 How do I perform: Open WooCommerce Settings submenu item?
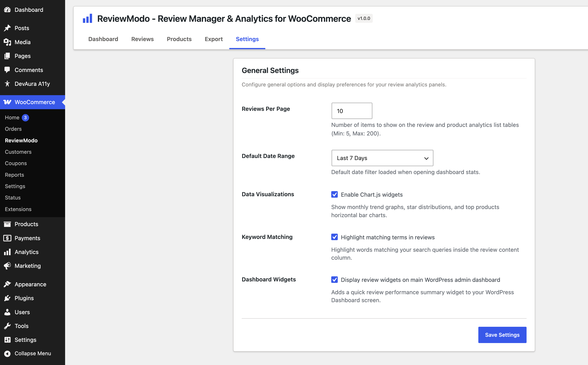(x=15, y=186)
